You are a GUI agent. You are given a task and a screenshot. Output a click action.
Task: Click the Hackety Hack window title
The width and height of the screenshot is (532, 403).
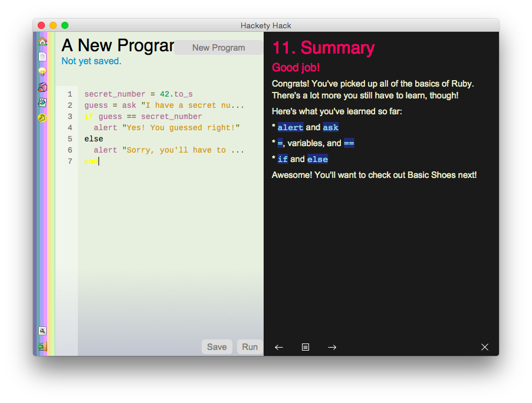[x=265, y=25]
